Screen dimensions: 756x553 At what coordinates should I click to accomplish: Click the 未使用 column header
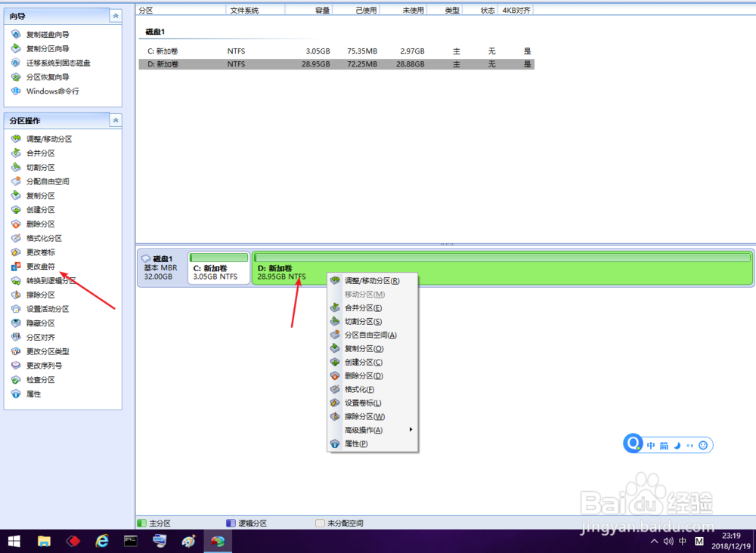pos(403,10)
